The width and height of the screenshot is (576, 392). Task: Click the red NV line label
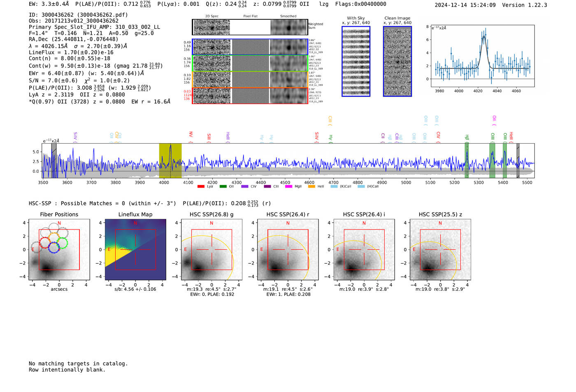[x=191, y=135]
